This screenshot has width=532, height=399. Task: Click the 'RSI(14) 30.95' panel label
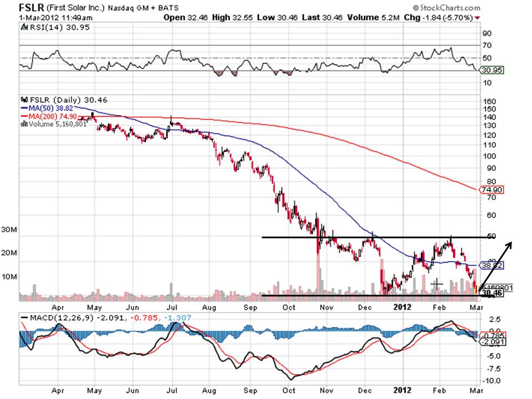[x=60, y=27]
